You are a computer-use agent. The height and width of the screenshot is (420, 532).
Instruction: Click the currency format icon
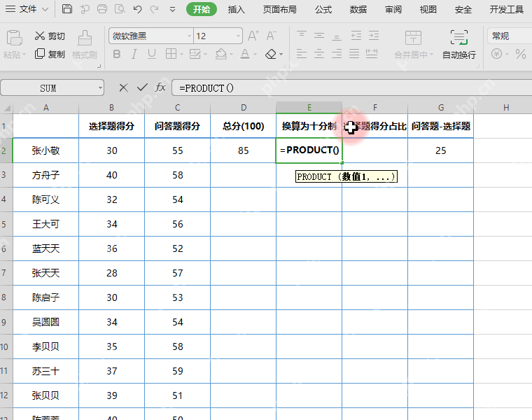point(497,54)
